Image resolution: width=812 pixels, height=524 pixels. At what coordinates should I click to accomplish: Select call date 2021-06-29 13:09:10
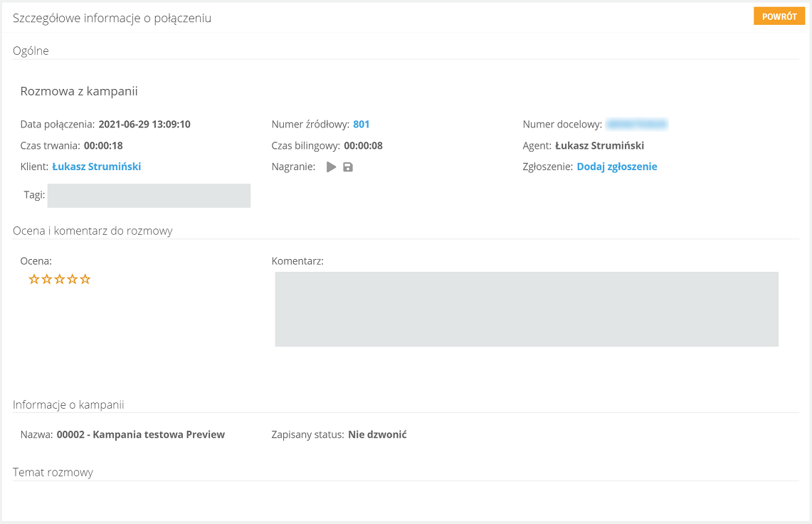coord(144,125)
